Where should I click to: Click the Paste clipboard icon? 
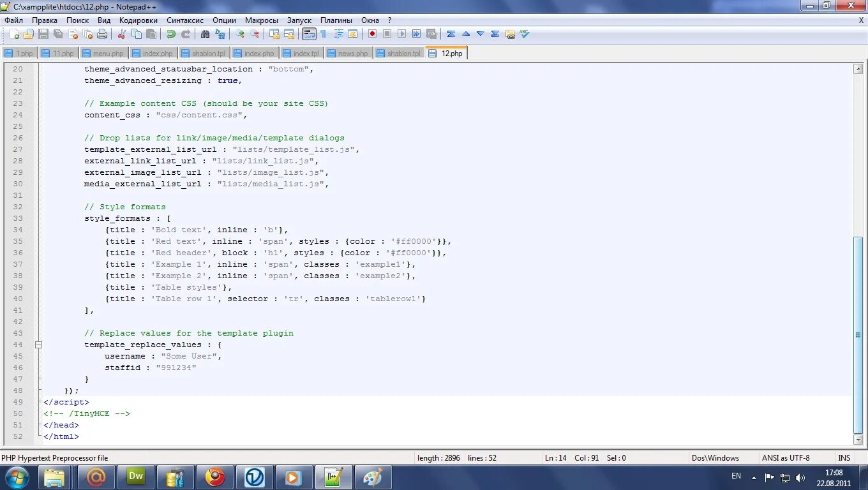(151, 34)
